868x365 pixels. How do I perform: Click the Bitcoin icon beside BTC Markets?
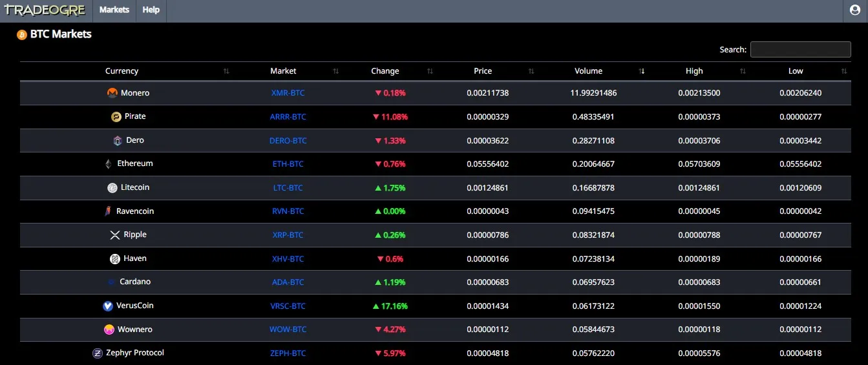point(22,34)
